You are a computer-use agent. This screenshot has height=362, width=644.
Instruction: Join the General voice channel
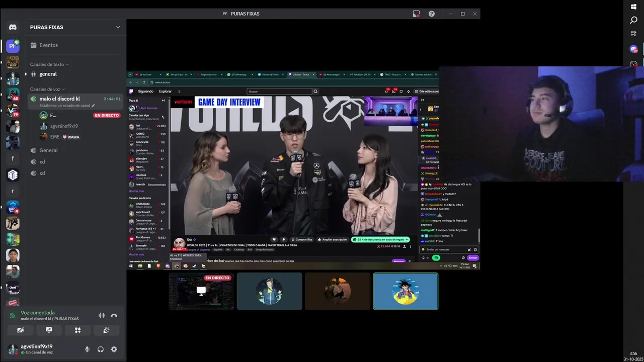pos(75,150)
